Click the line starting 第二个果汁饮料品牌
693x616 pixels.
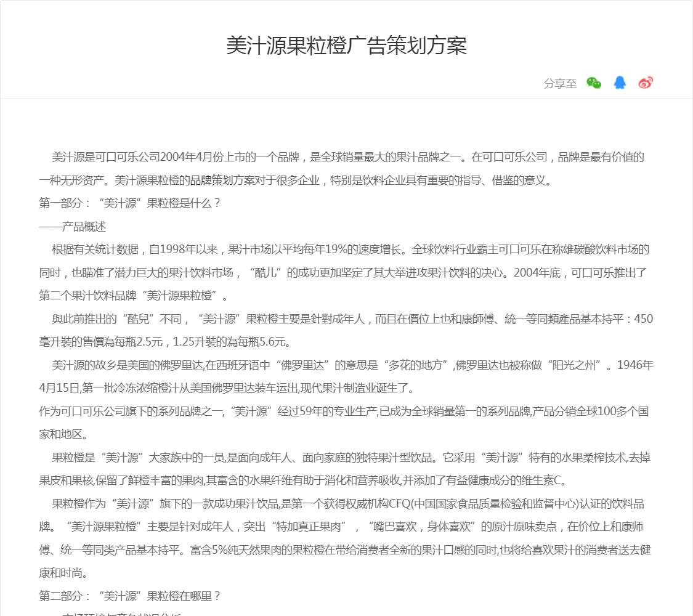point(133,296)
